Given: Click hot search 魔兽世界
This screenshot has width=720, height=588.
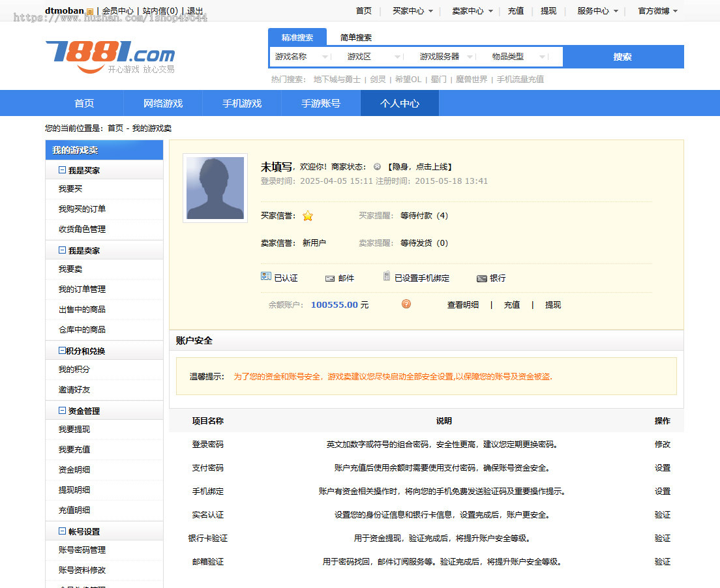Looking at the screenshot, I should pyautogui.click(x=471, y=79).
